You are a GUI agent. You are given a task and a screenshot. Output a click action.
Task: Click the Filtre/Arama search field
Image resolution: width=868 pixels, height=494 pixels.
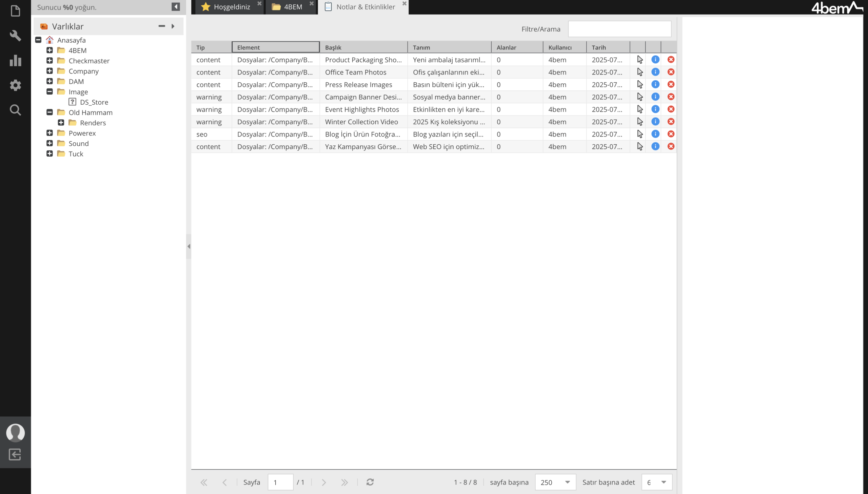[x=619, y=29]
